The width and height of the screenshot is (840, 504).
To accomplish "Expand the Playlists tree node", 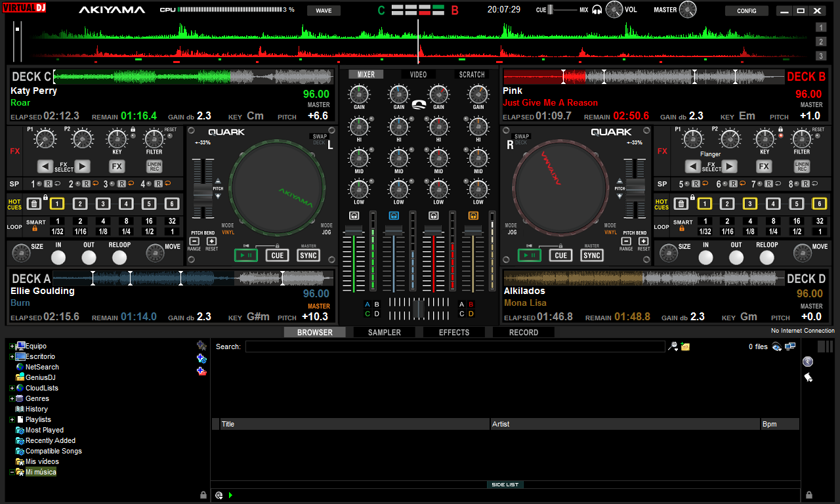I will click(12, 419).
